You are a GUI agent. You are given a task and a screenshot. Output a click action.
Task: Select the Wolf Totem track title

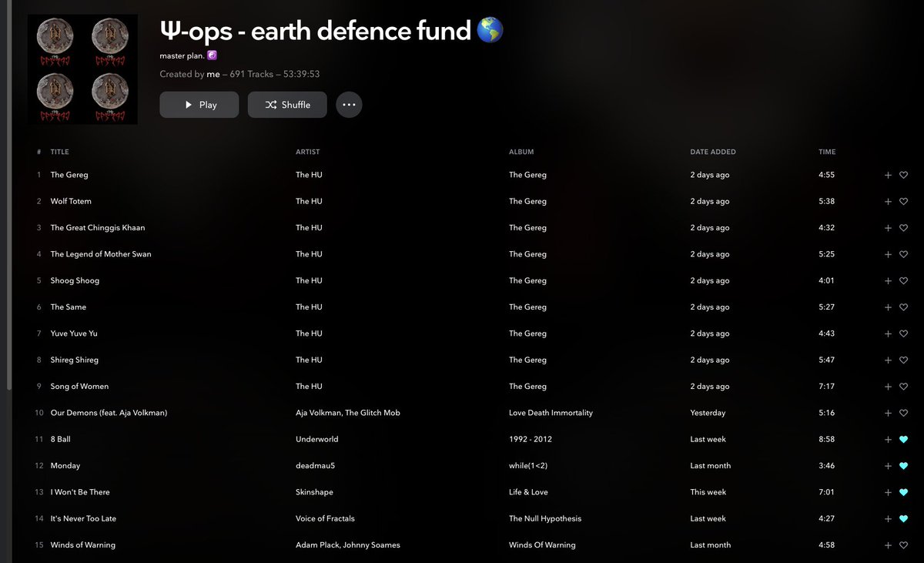[x=71, y=201]
